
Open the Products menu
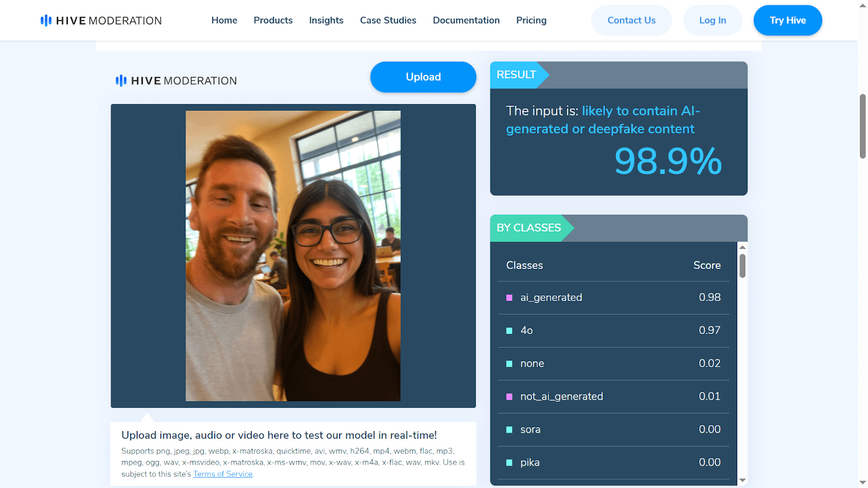tap(273, 20)
